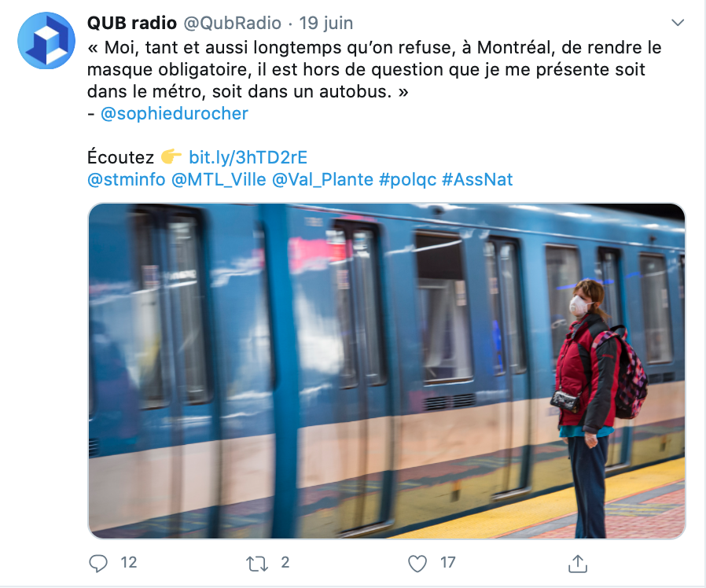Click the reply count 12
Viewport: 706px width, 588px height.
[x=129, y=562]
